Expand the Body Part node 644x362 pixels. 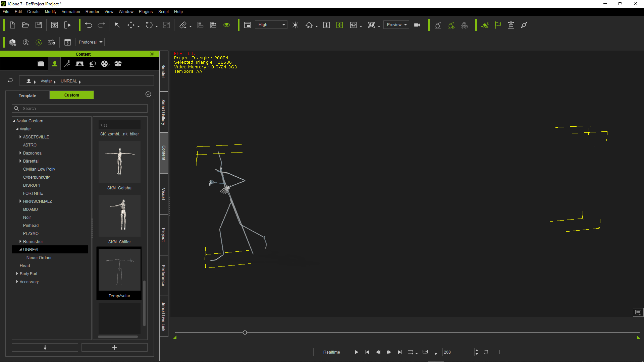tap(17, 274)
